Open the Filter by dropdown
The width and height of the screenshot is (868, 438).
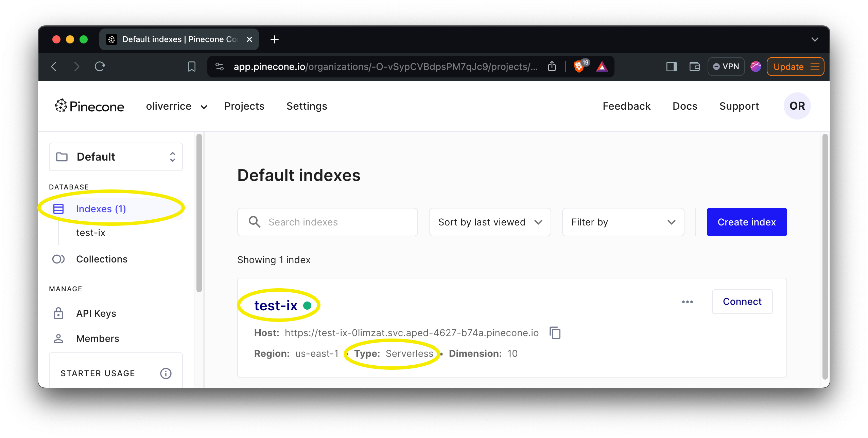click(x=623, y=222)
